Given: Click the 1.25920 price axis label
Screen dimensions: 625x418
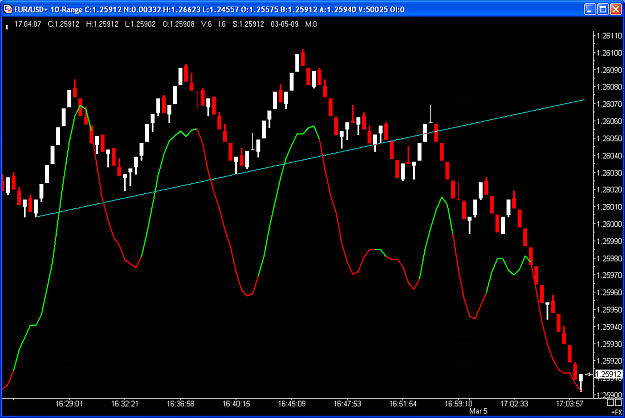Looking at the screenshot, I should point(608,361).
